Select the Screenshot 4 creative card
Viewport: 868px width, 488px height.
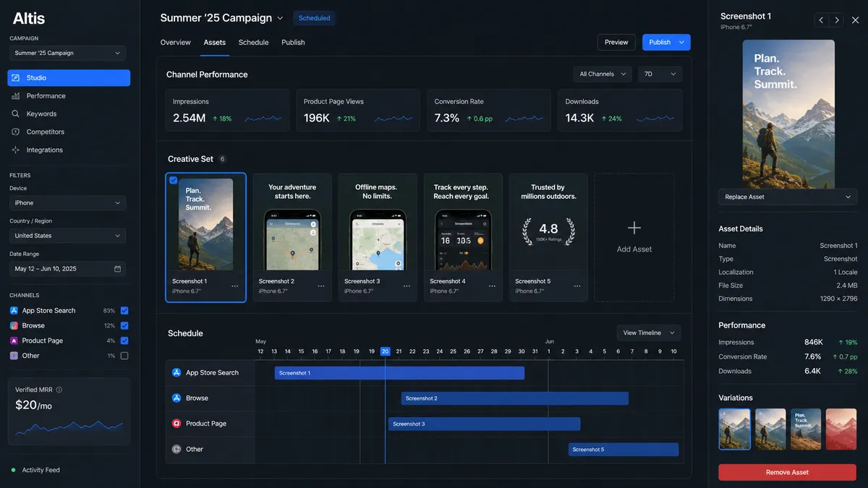[x=463, y=237]
